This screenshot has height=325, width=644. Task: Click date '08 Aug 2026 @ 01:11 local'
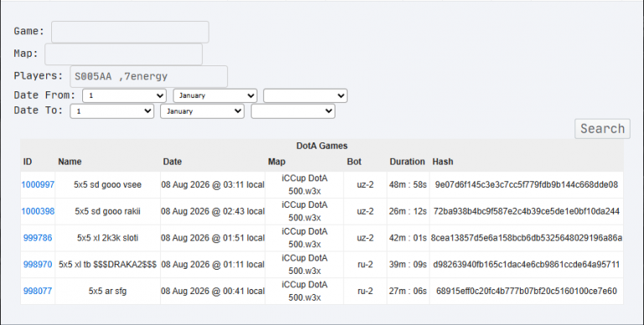click(213, 265)
